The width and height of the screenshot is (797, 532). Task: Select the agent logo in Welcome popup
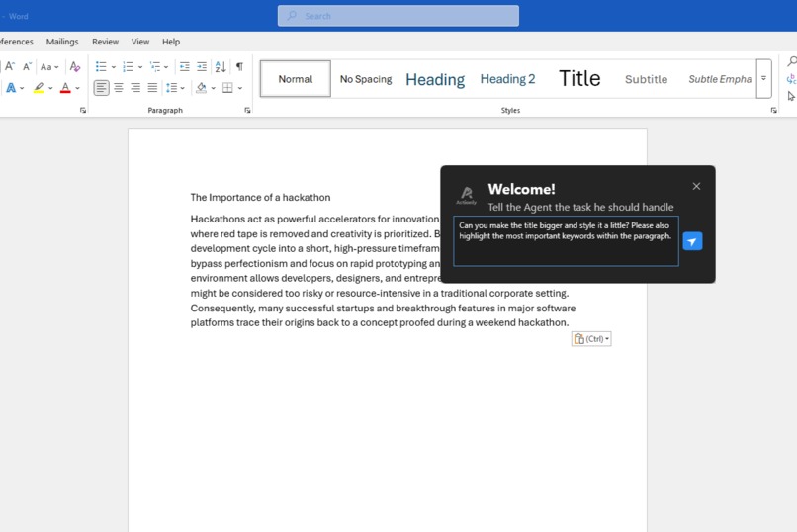click(x=466, y=195)
